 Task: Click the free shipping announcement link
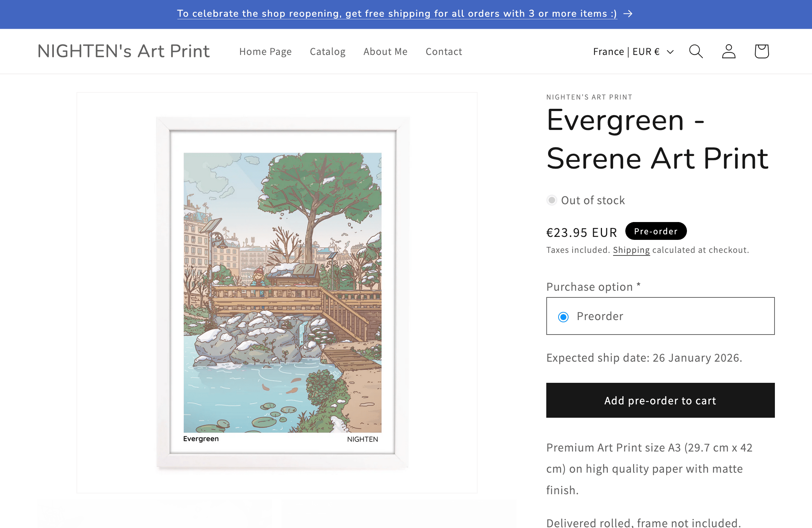pos(397,14)
